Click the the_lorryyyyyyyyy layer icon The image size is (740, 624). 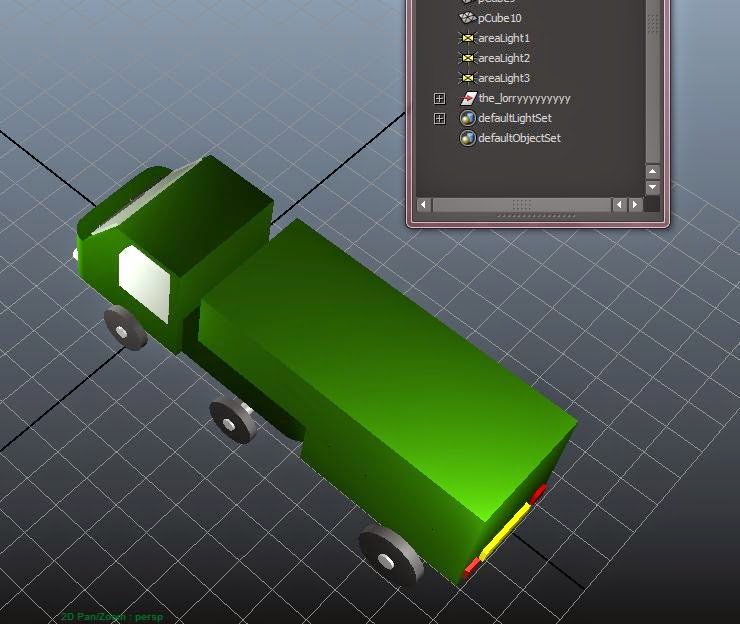click(x=468, y=98)
